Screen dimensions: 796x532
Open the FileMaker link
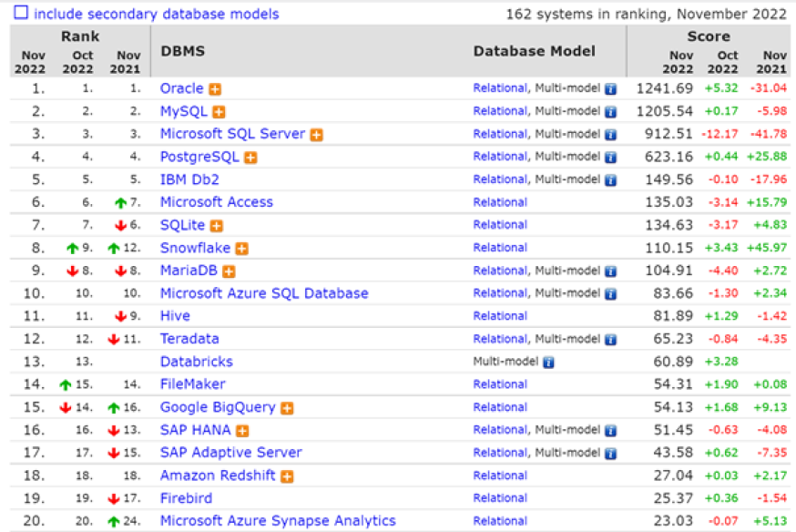click(193, 384)
